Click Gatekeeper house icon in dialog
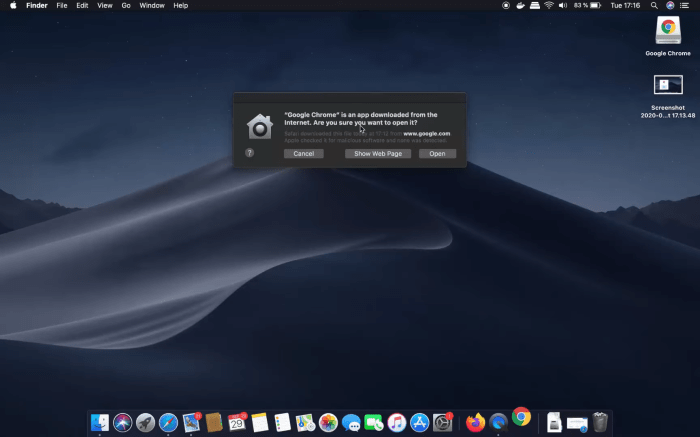Viewport: 700px width, 437px height. [x=260, y=127]
